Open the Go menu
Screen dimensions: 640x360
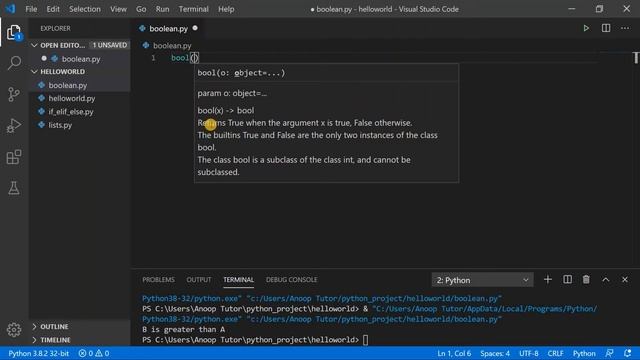tap(141, 9)
